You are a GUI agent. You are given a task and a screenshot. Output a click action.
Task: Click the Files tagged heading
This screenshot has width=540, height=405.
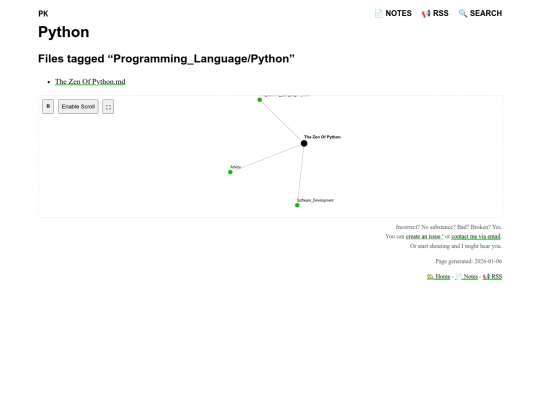(166, 59)
